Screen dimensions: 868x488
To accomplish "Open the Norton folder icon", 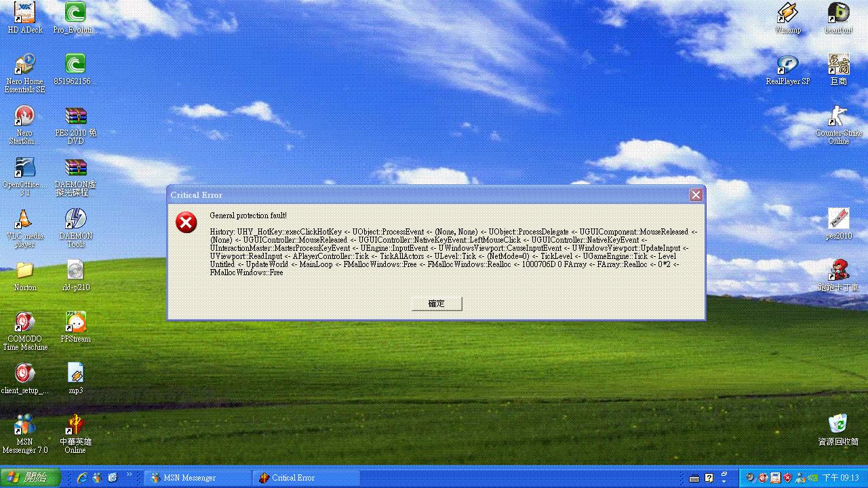I will coord(25,276).
